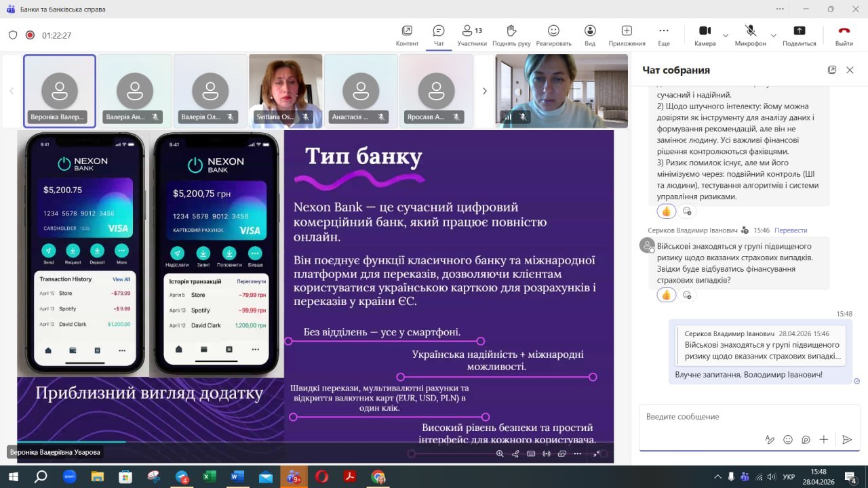Show more participants with right chevron
This screenshot has width=868, height=488.
(484, 91)
